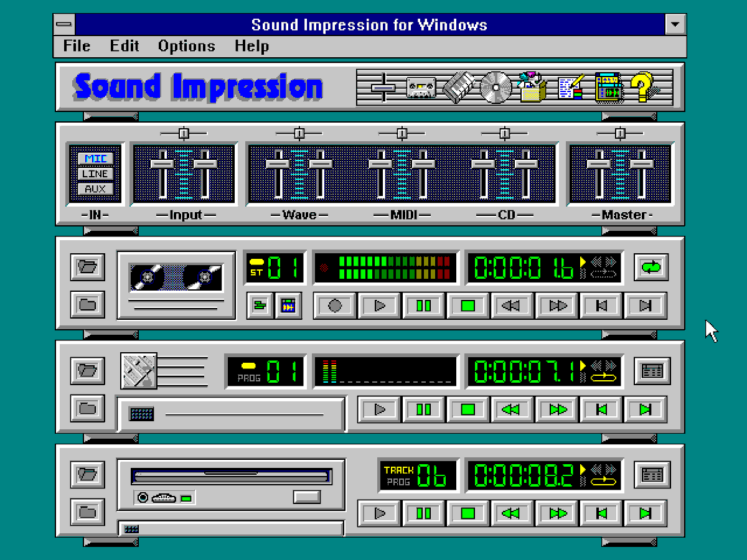Open the Help menu

(251, 46)
